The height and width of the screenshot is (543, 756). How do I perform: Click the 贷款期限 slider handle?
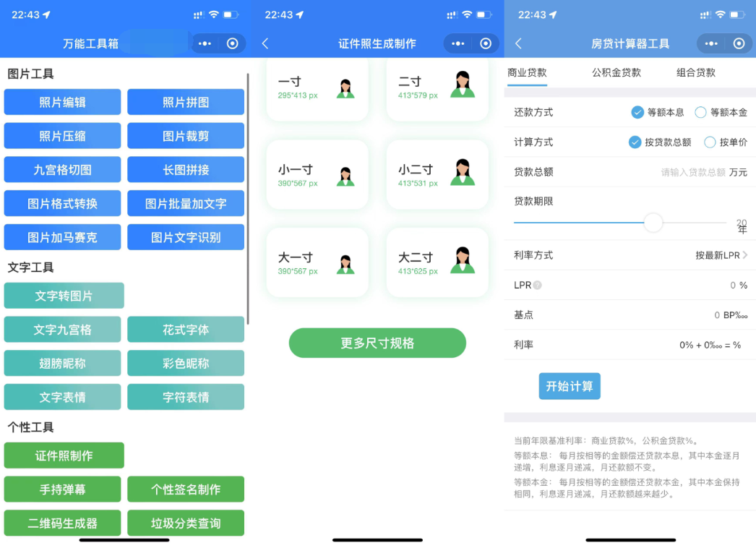tap(653, 223)
